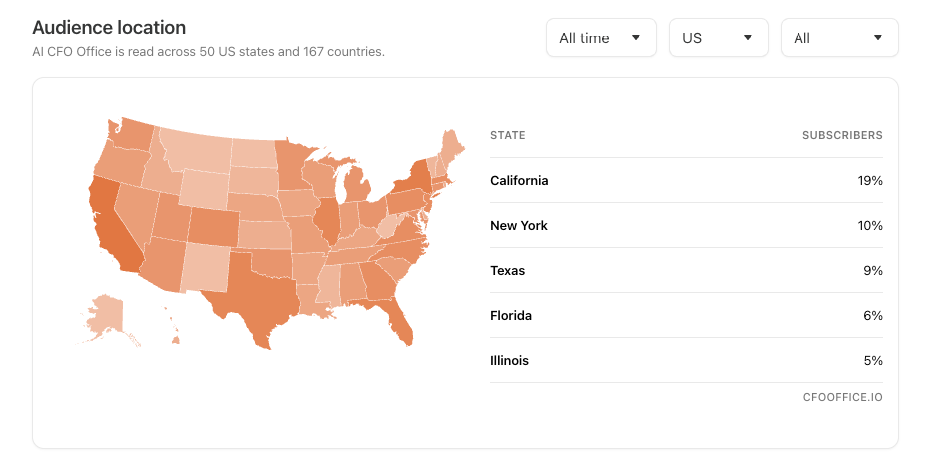The height and width of the screenshot is (470, 941).
Task: Select the New York table row
Action: point(686,225)
